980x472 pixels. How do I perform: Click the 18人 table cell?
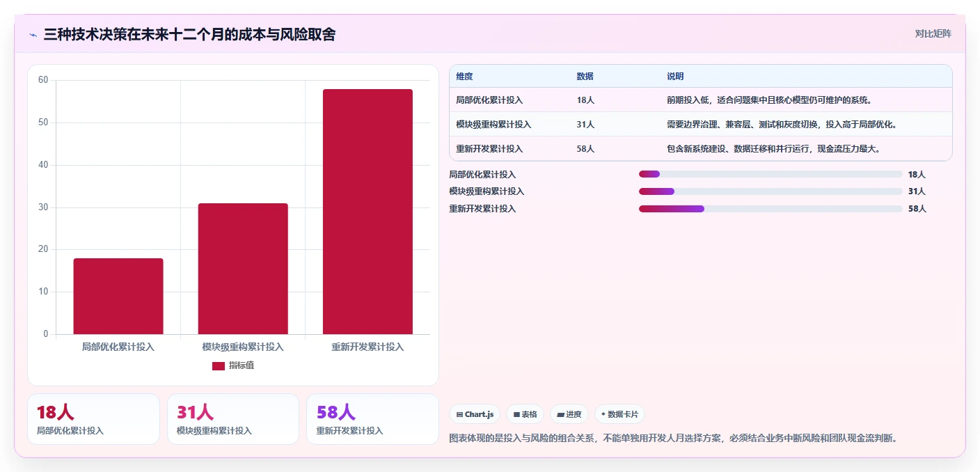click(x=585, y=100)
